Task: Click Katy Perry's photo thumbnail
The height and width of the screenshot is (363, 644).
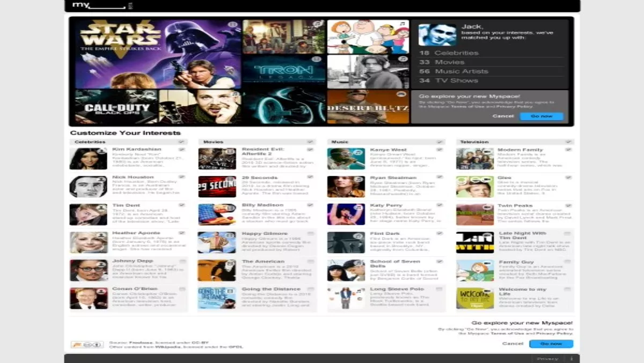Action: (x=346, y=214)
